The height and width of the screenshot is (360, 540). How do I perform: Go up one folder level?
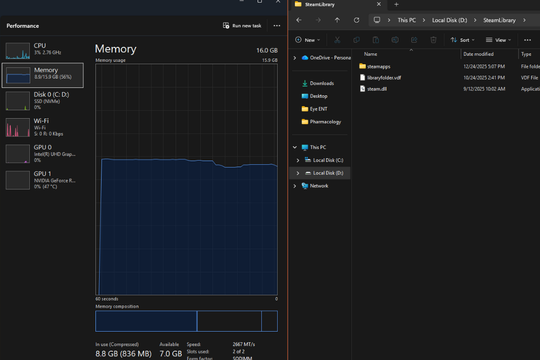click(x=337, y=20)
